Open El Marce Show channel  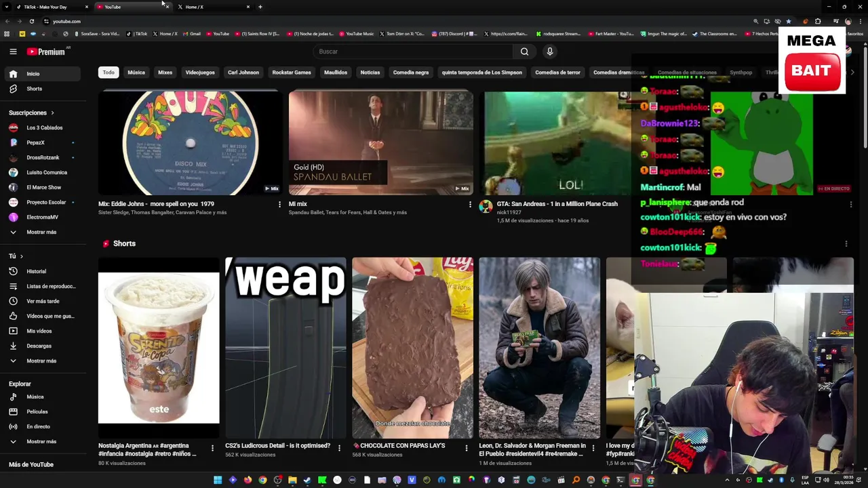tap(44, 187)
